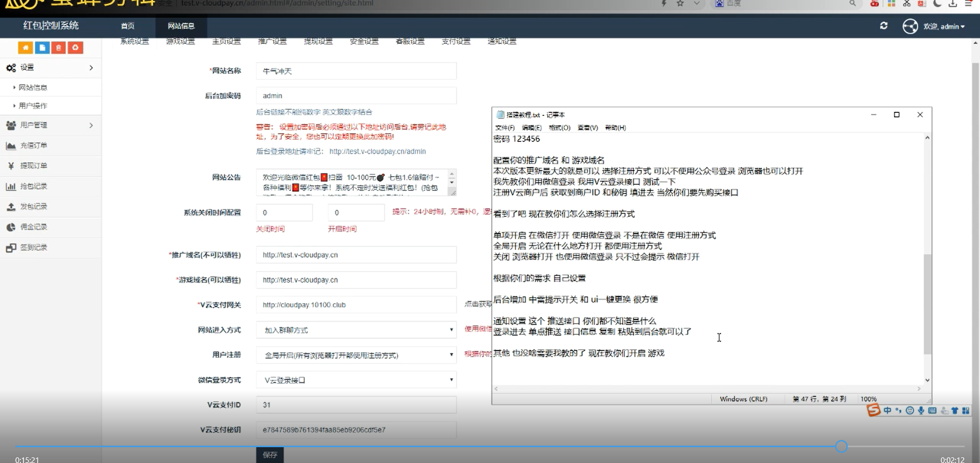The image size is (980, 463).
Task: Expand the 设置 sidebar section
Action: pos(51,67)
